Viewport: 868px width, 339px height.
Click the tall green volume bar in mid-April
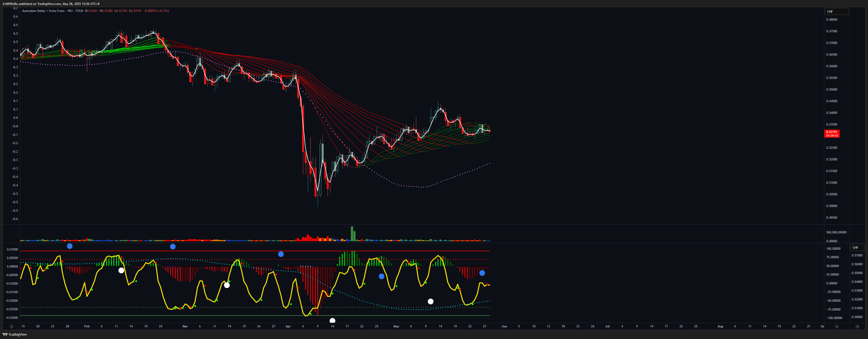point(352,233)
